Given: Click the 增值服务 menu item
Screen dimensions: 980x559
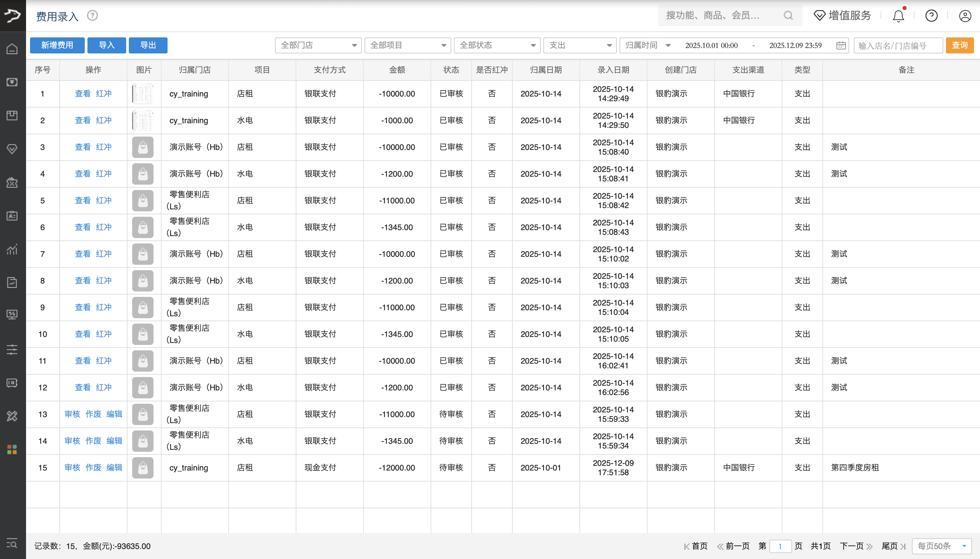Looking at the screenshot, I should click(850, 15).
